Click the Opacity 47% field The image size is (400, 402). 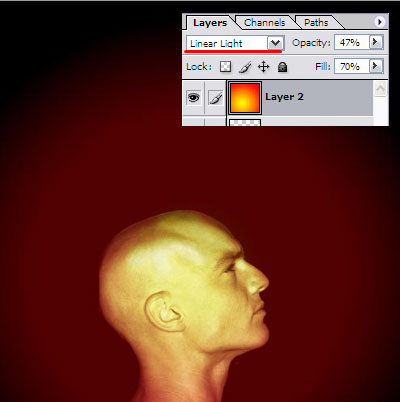click(x=351, y=43)
